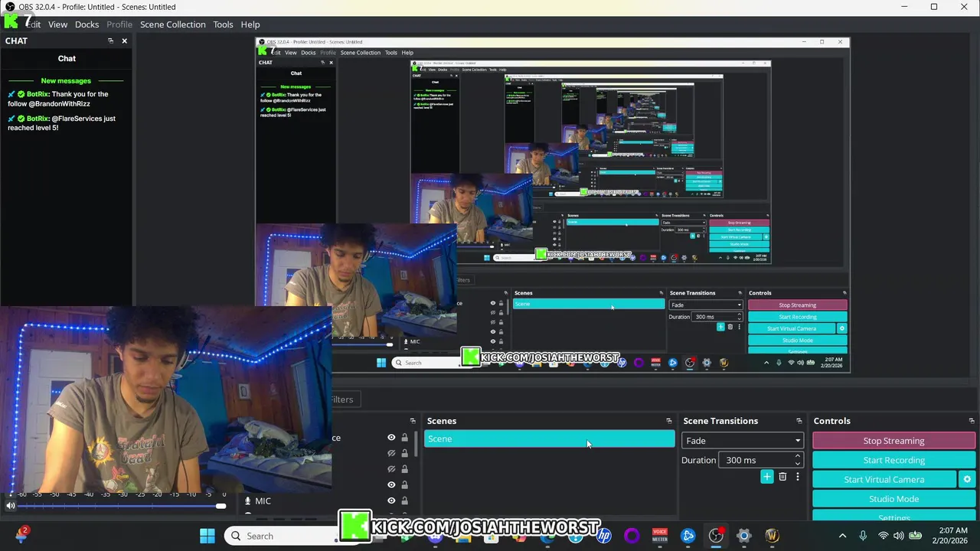This screenshot has height=551, width=980.
Task: Click the system tray microphone icon
Action: [863, 536]
